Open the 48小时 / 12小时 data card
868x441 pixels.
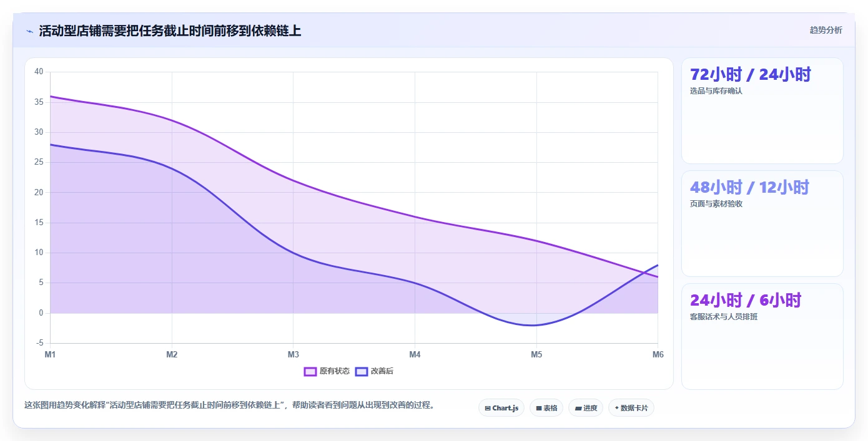click(762, 224)
